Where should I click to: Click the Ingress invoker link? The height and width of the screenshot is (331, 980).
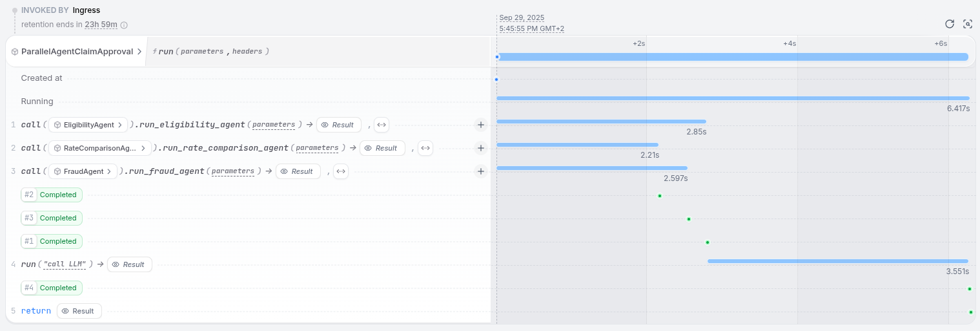click(87, 10)
